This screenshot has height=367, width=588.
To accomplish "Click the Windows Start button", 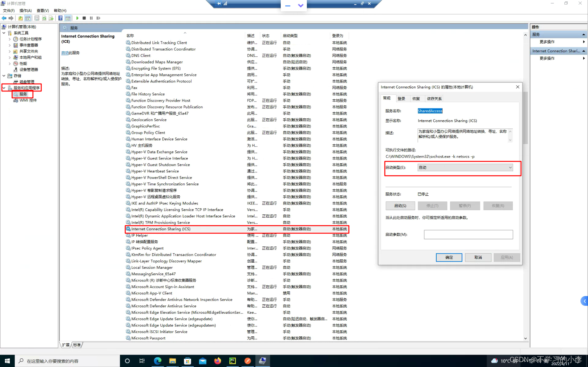I will tap(7, 361).
